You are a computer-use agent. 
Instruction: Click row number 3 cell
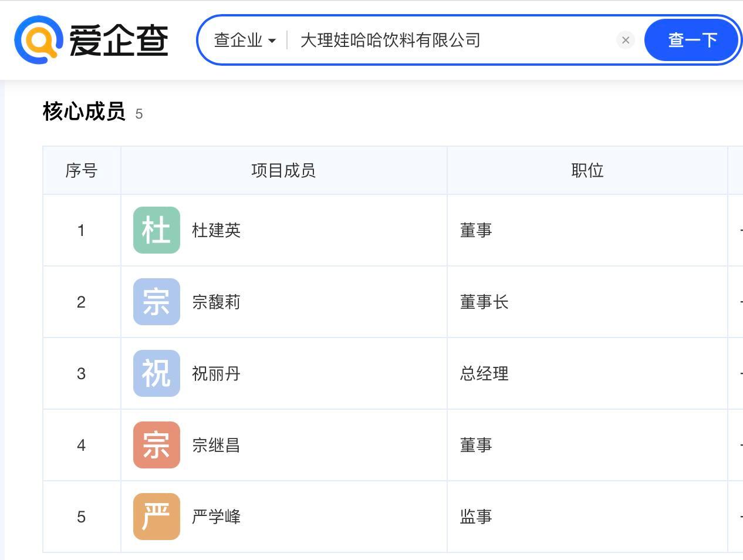coord(82,373)
